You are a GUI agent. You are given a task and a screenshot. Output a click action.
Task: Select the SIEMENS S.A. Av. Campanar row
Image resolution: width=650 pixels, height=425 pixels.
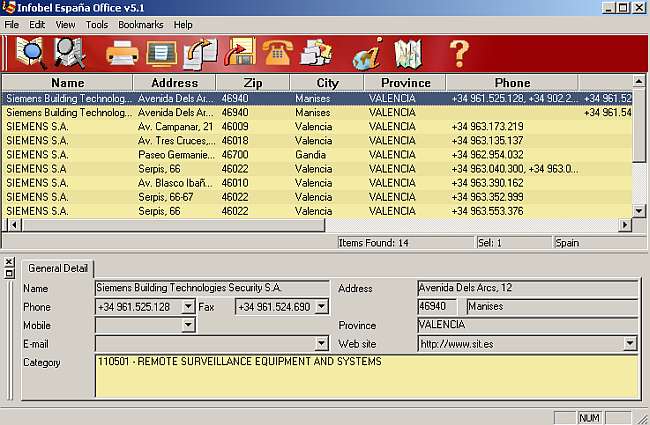(317, 126)
